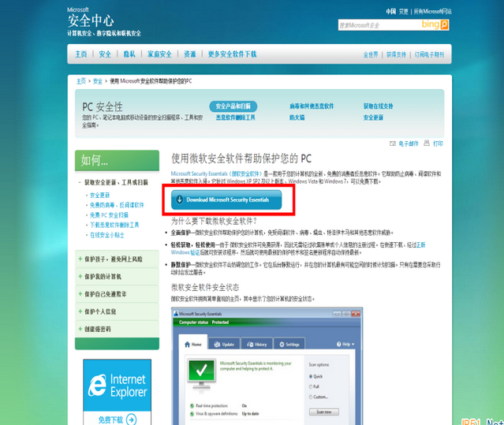Switch to the Settings tab in screenshot
The width and height of the screenshot is (504, 425).
289,344
